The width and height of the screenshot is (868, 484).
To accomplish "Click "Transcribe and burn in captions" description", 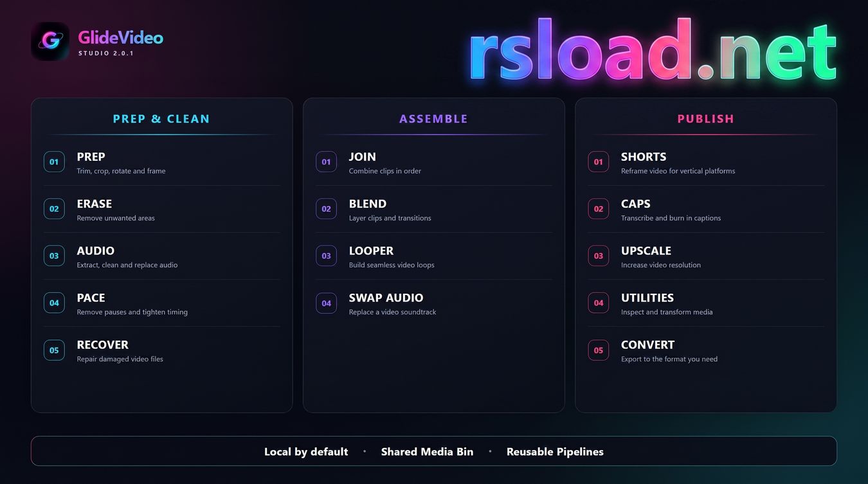I will pyautogui.click(x=671, y=218).
